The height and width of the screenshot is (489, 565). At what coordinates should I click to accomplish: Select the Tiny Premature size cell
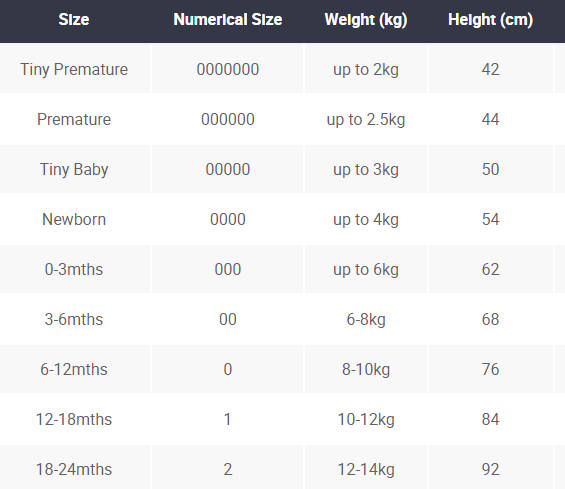[x=74, y=69]
